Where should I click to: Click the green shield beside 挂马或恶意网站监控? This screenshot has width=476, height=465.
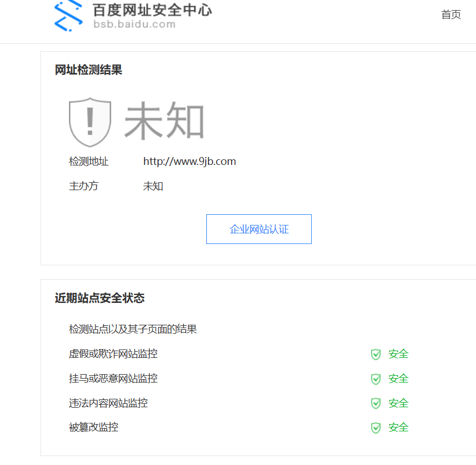375,379
